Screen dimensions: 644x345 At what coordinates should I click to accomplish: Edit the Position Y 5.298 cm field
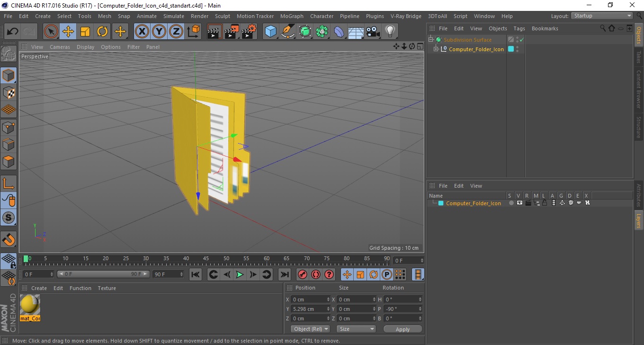(x=310, y=309)
